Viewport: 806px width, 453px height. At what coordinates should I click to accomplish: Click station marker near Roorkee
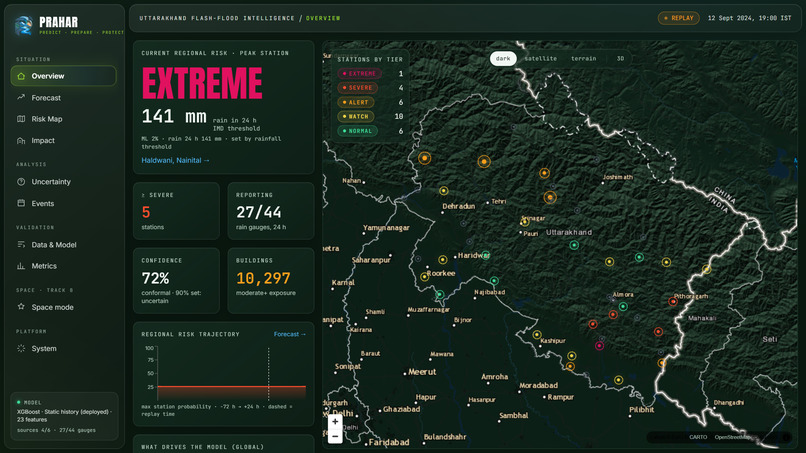pyautogui.click(x=425, y=277)
